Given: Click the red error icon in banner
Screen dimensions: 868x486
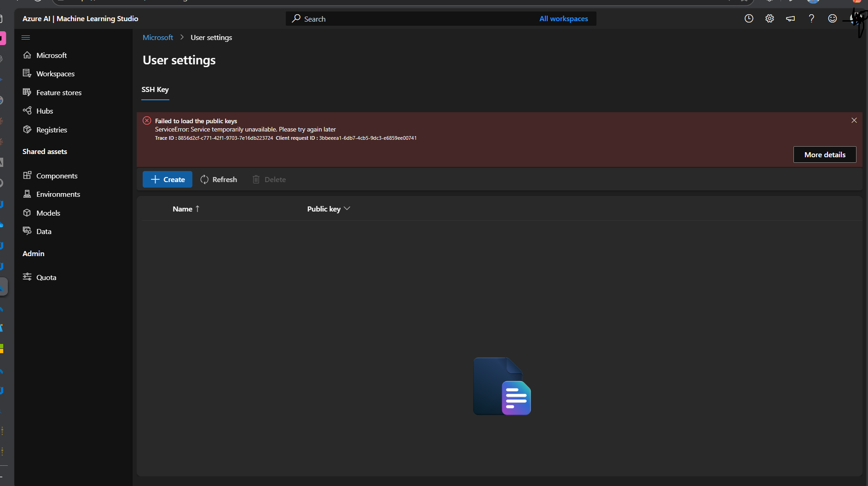Looking at the screenshot, I should (x=147, y=120).
